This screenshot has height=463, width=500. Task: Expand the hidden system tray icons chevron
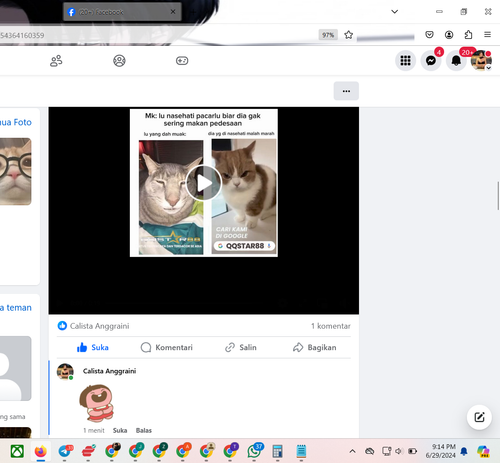point(352,451)
